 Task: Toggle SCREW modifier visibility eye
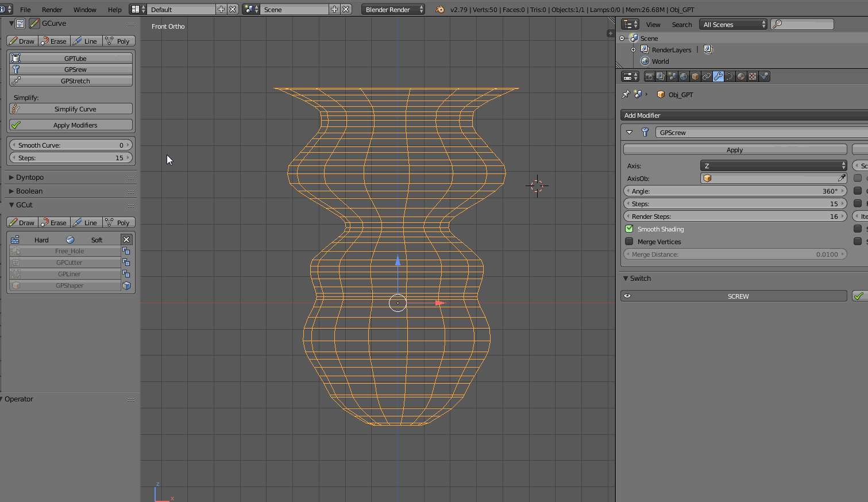click(627, 296)
